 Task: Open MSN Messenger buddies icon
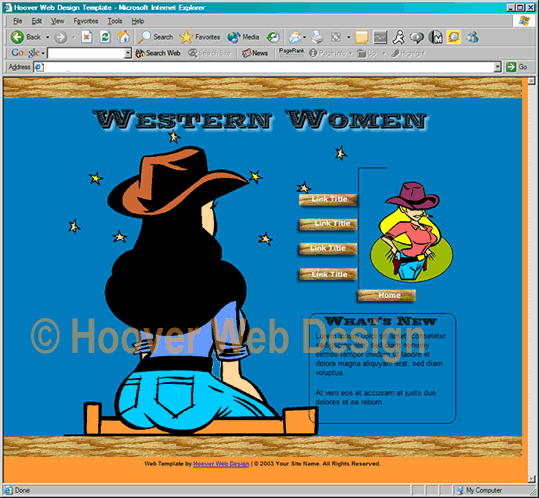coord(472,37)
